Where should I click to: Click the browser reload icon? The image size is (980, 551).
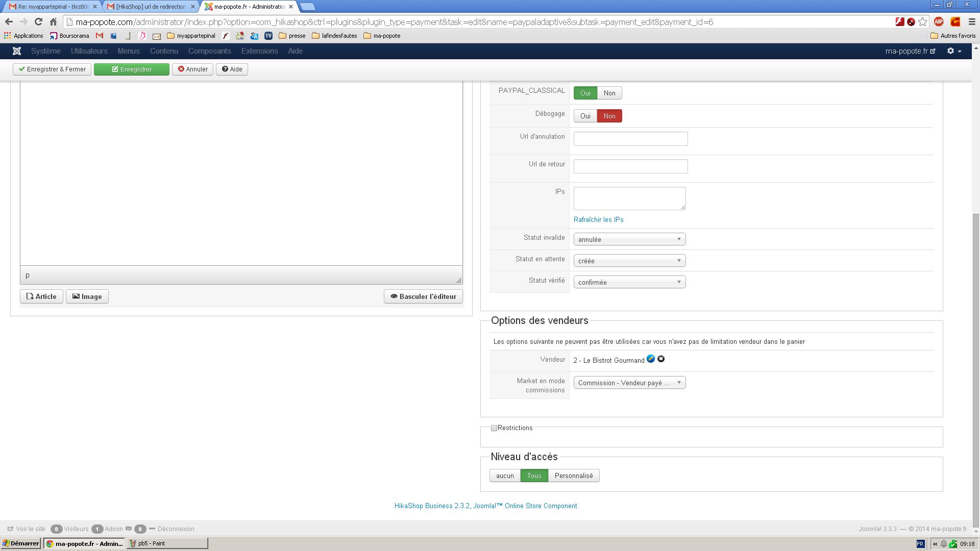point(38,22)
